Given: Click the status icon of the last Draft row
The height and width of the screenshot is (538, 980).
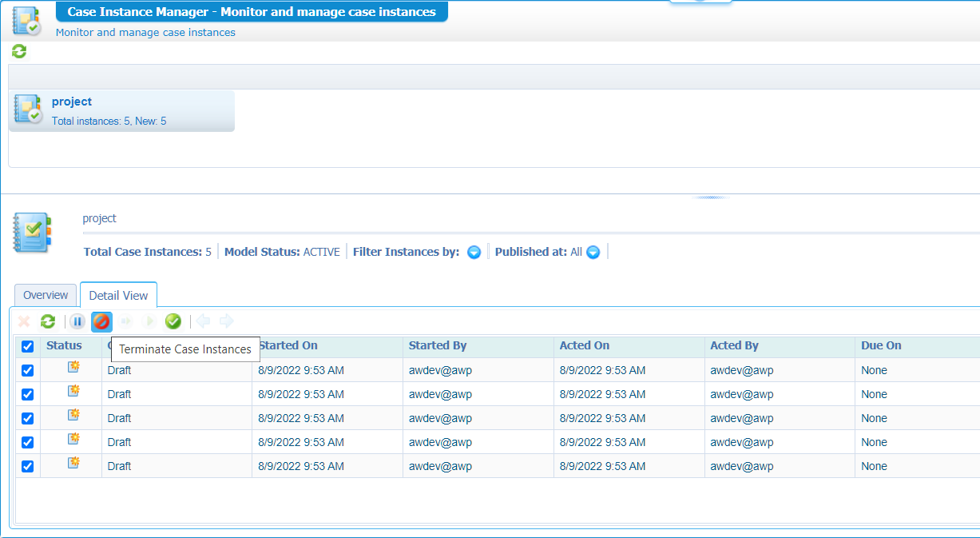Looking at the screenshot, I should click(73, 463).
